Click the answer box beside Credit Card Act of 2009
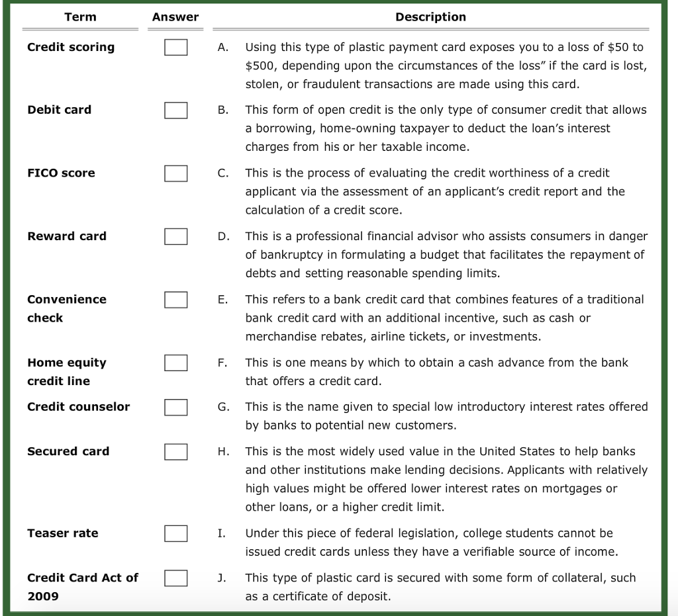 coord(175,578)
